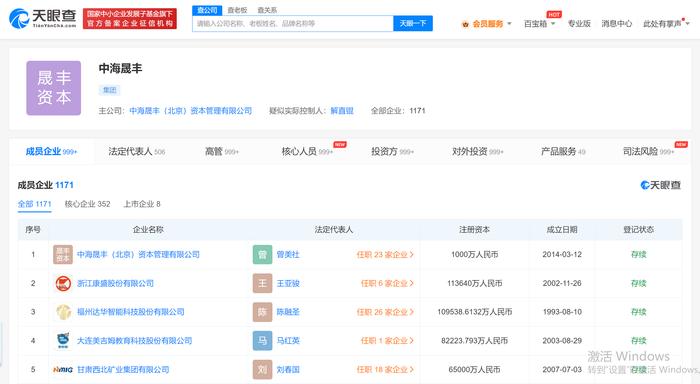Open legal representative 刘春国 name link

(x=288, y=369)
